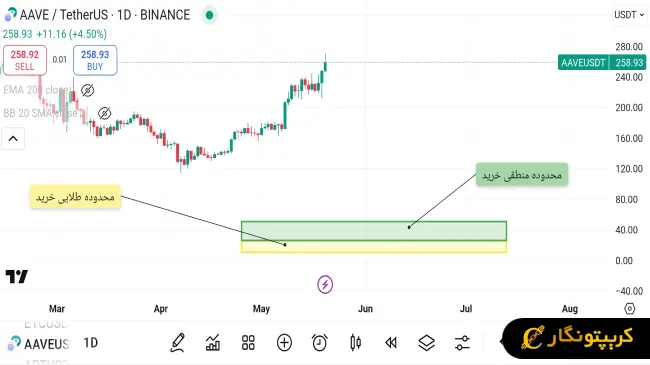
Task: Click the green market status dot
Action: 209,15
